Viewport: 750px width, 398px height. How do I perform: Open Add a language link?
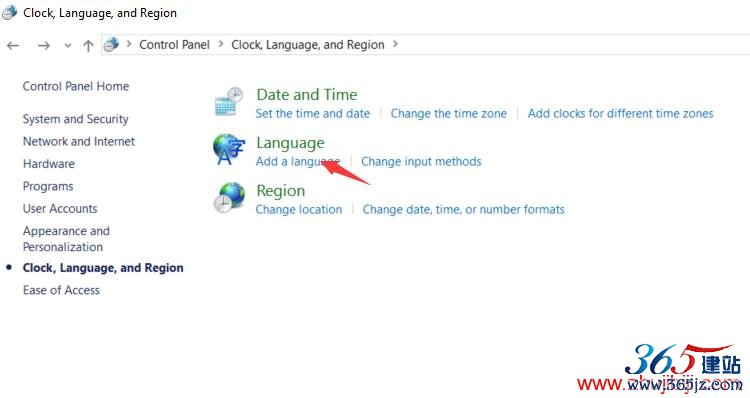(x=298, y=162)
